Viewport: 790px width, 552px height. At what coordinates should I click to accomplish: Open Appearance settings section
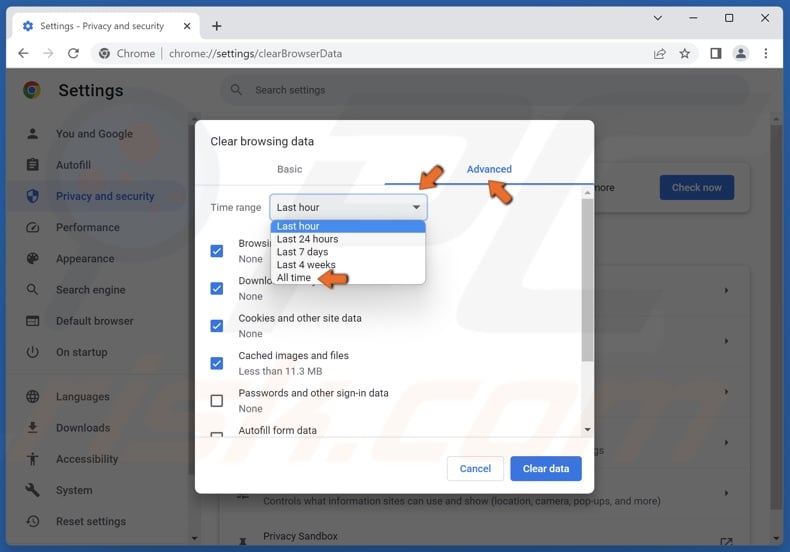tap(85, 258)
